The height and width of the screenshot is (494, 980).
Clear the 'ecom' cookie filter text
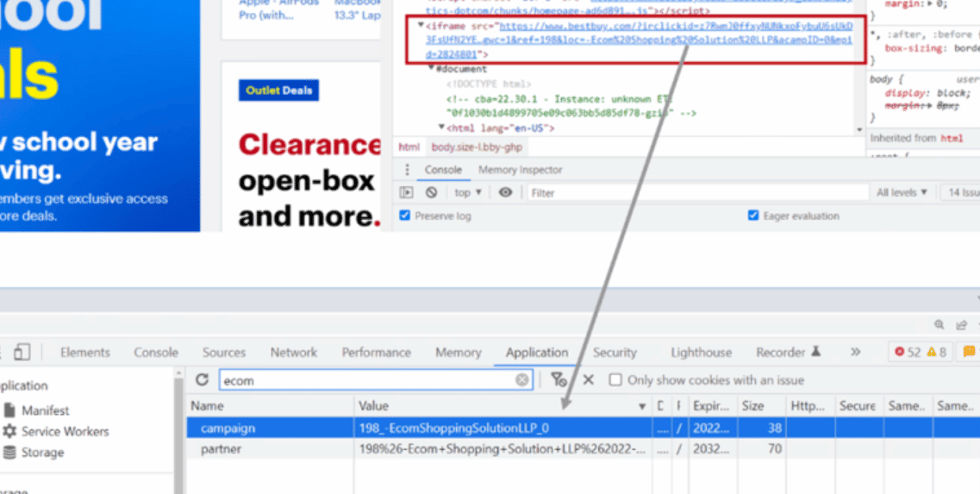tap(521, 380)
